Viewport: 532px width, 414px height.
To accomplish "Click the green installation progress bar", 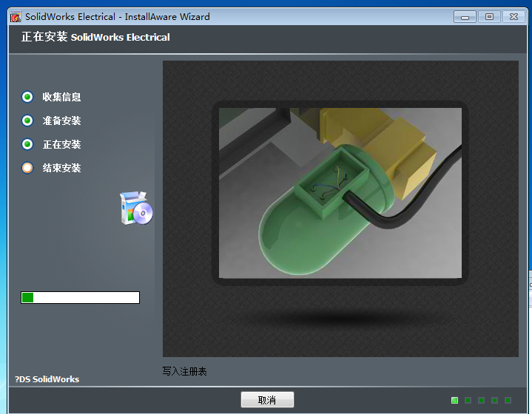I will [80, 297].
